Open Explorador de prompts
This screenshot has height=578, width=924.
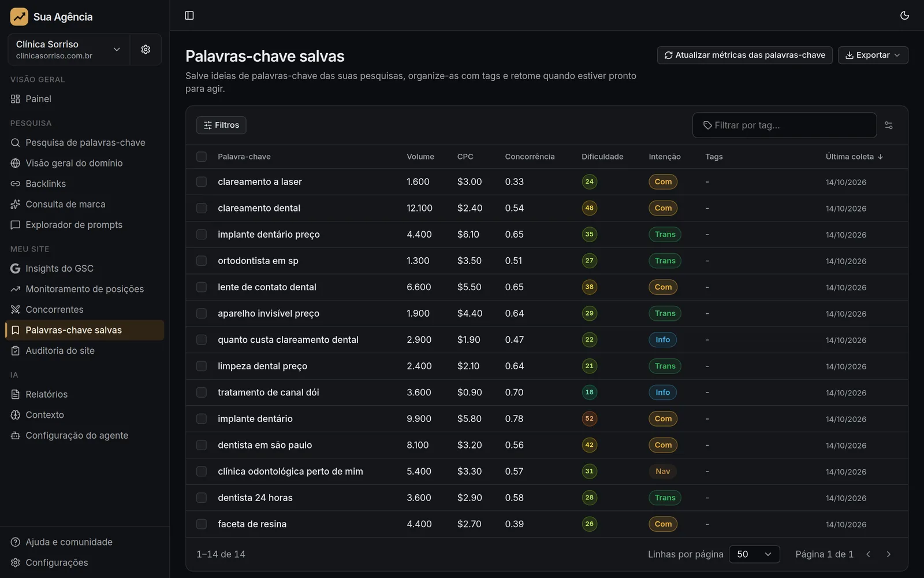(x=85, y=225)
